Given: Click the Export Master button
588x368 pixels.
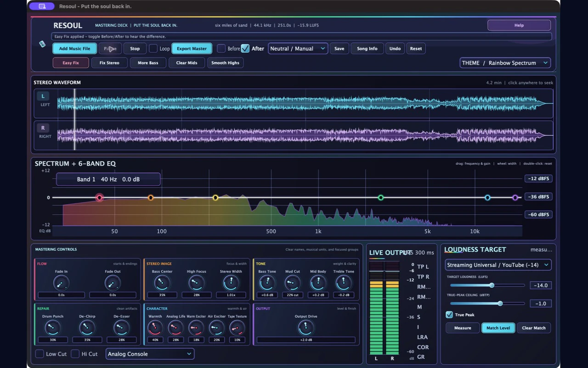Looking at the screenshot, I should (x=192, y=48).
